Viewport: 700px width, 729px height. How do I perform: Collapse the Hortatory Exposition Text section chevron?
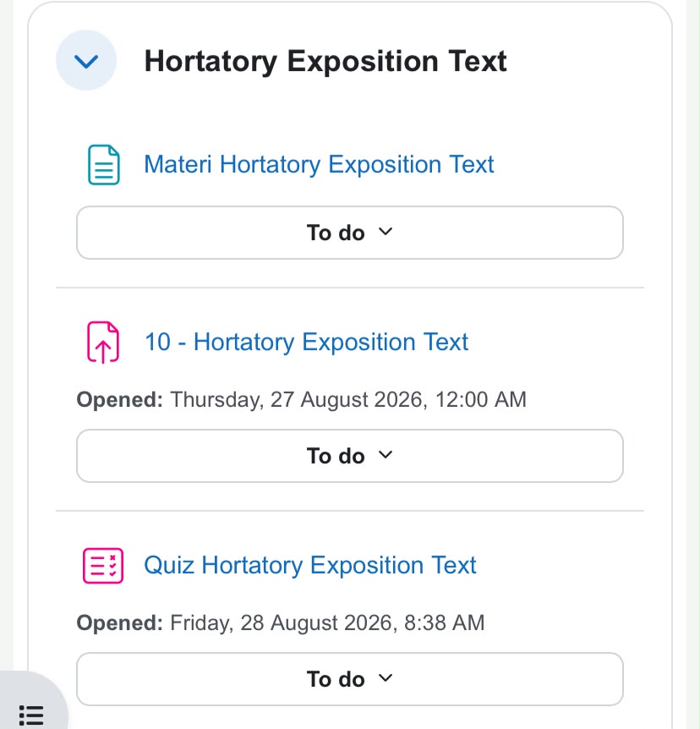pyautogui.click(x=86, y=61)
